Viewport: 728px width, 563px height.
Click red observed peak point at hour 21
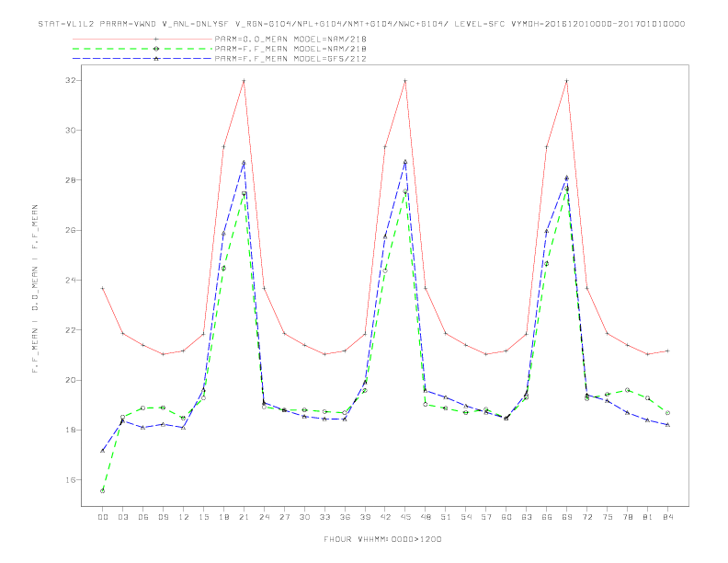(x=244, y=81)
